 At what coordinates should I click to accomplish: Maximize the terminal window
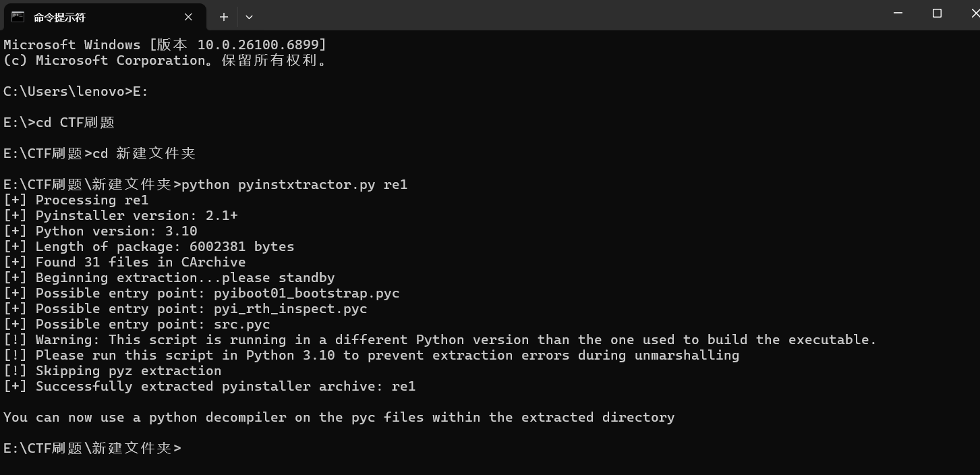(x=937, y=13)
